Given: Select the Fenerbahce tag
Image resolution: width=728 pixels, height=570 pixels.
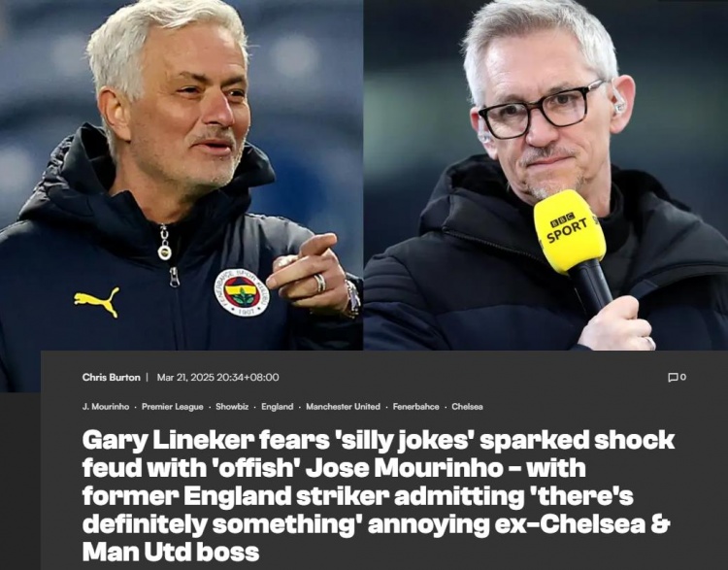Looking at the screenshot, I should pyautogui.click(x=416, y=407).
